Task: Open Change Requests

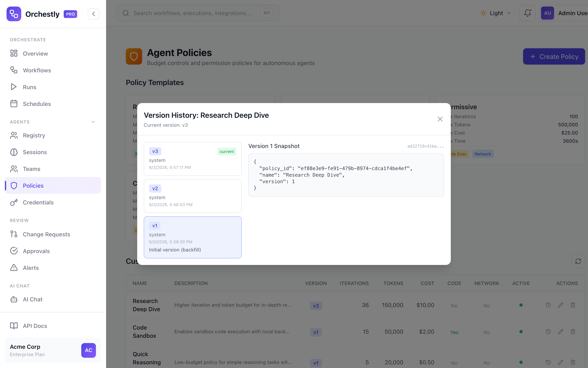Action: click(x=53, y=234)
